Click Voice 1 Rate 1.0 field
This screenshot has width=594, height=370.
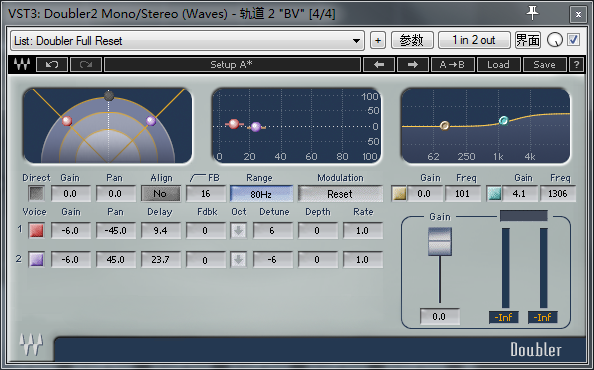pyautogui.click(x=363, y=230)
